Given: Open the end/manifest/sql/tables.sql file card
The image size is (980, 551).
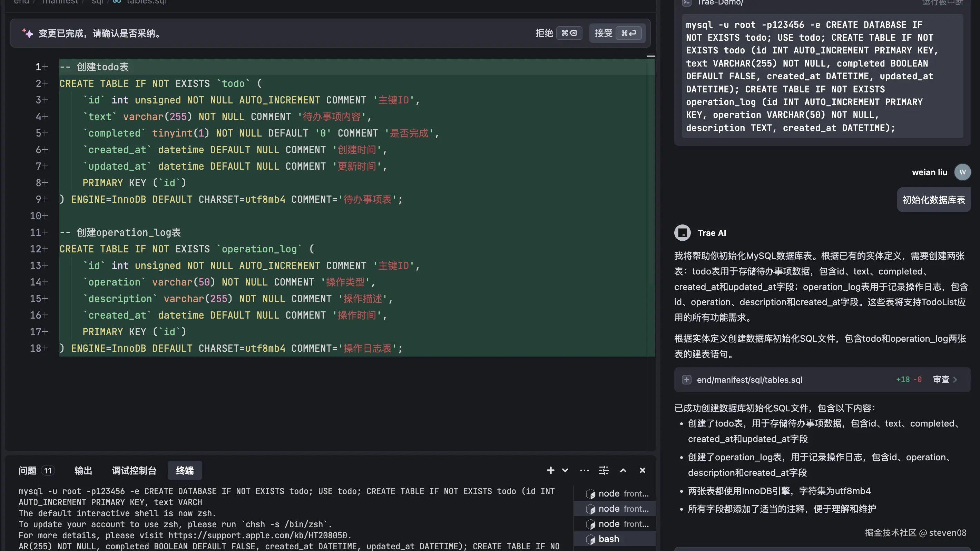Looking at the screenshot, I should [x=749, y=380].
